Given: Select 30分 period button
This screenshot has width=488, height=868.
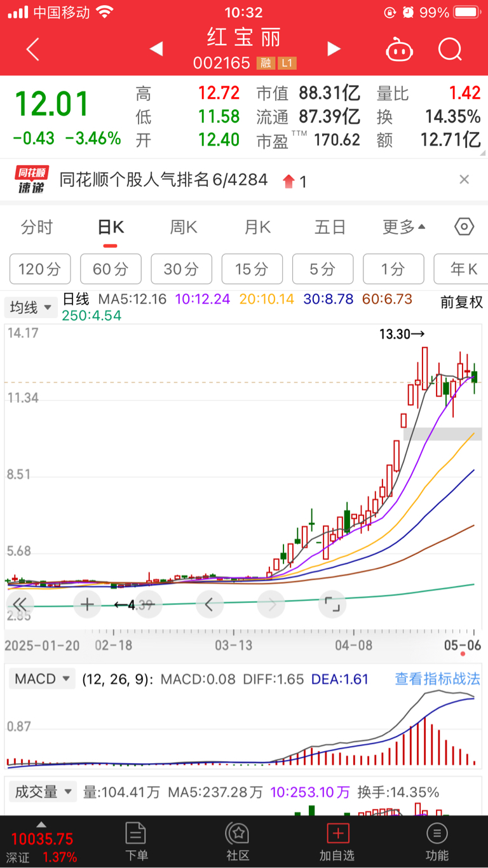Looking at the screenshot, I should click(181, 269).
